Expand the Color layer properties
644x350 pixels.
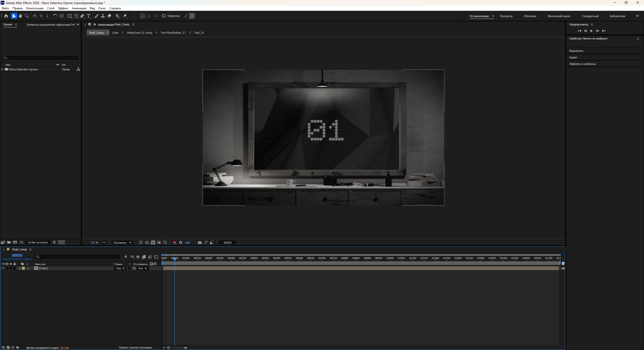pyautogui.click(x=20, y=268)
